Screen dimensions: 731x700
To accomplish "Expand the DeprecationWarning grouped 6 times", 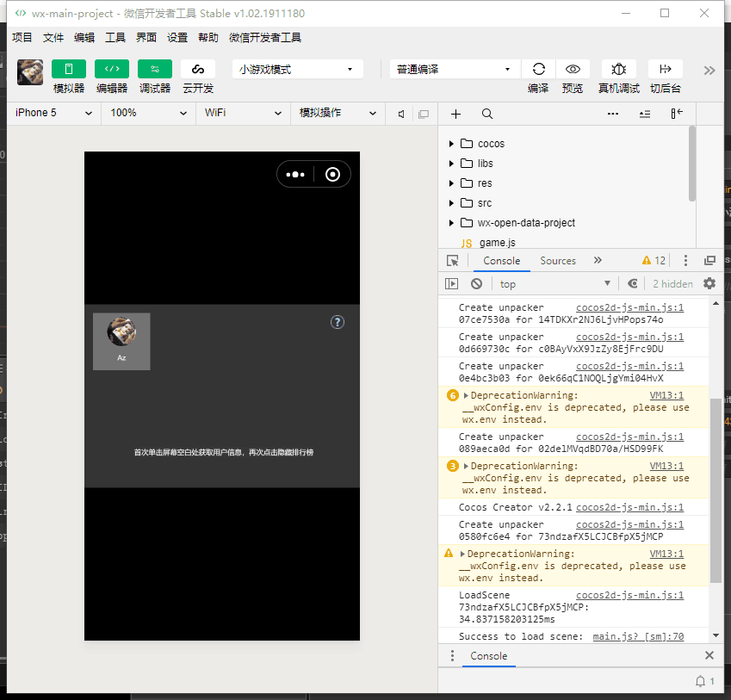I will pos(466,396).
